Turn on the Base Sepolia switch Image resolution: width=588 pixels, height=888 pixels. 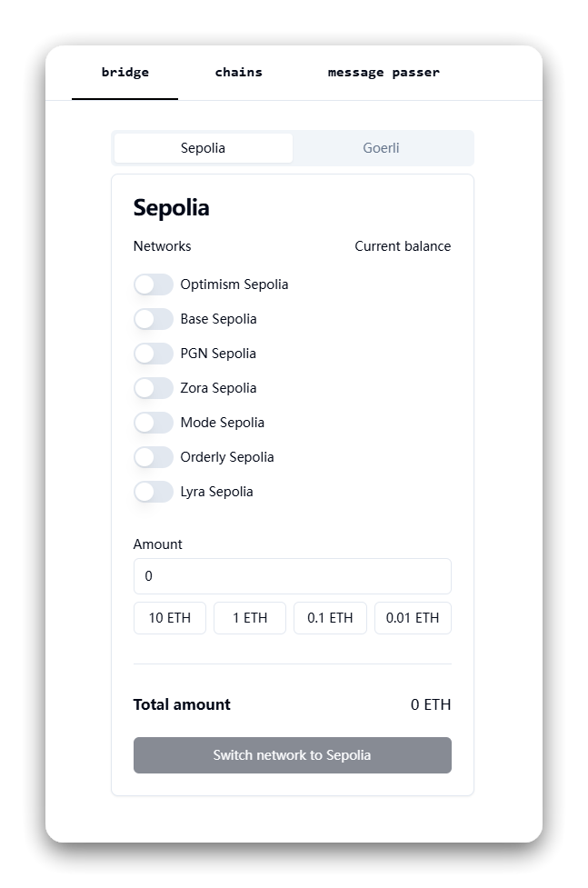(154, 319)
